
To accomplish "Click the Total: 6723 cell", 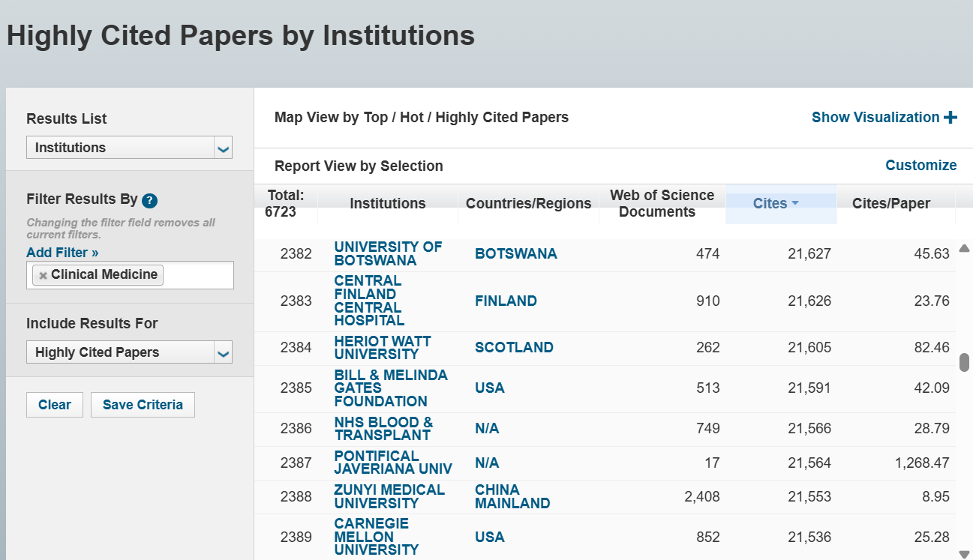I will (x=286, y=203).
